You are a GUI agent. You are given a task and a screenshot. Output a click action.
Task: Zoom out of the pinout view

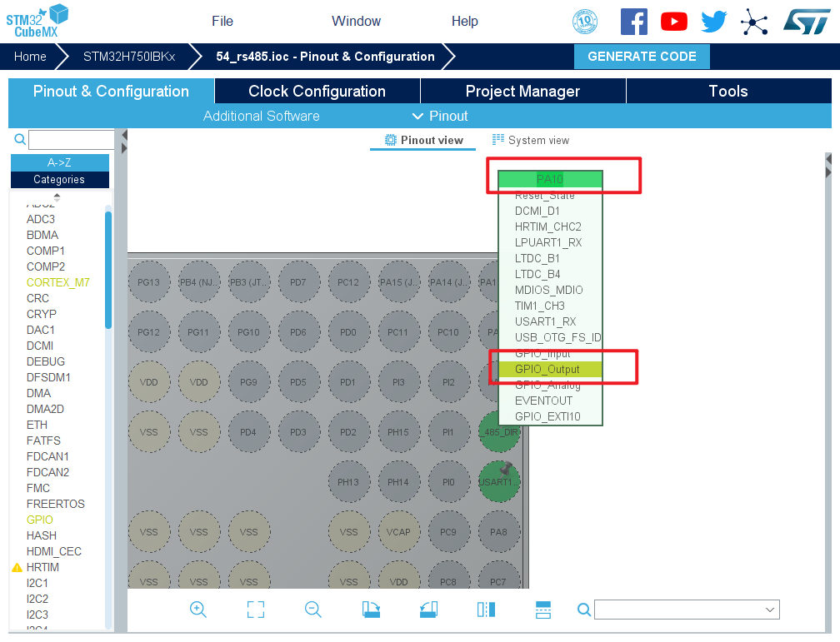tap(313, 610)
